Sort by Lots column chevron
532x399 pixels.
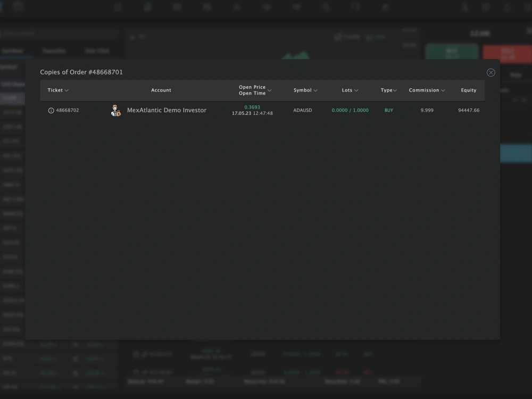356,90
